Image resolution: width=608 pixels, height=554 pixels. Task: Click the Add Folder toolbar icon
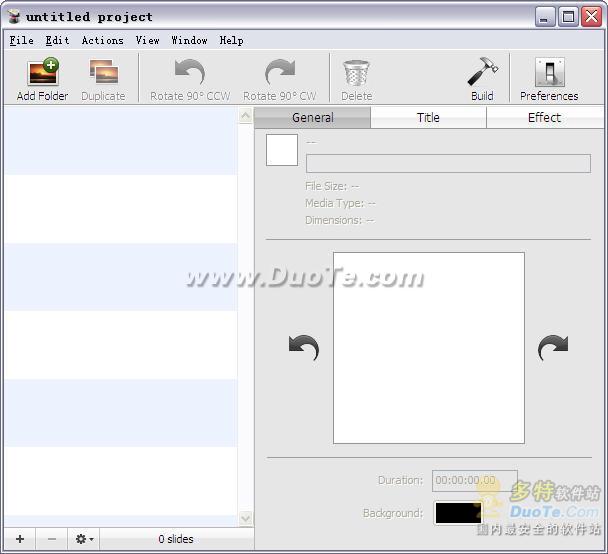pos(43,72)
